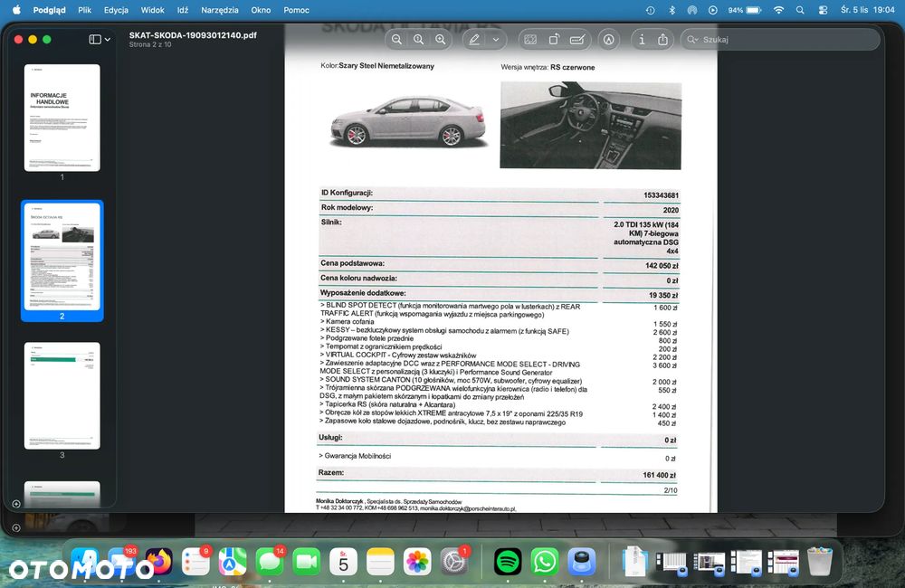Select the partly visible fourth page thumbnail
905x588 pixels.
coord(62,494)
